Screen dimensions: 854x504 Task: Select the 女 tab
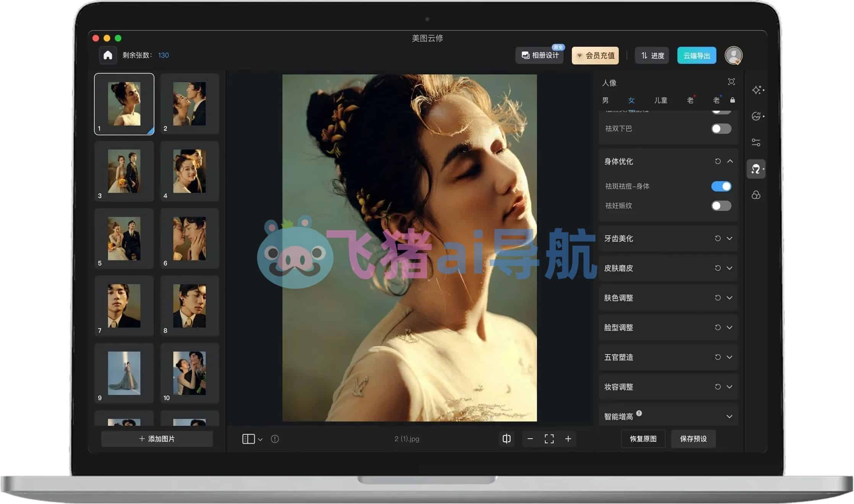(x=632, y=100)
